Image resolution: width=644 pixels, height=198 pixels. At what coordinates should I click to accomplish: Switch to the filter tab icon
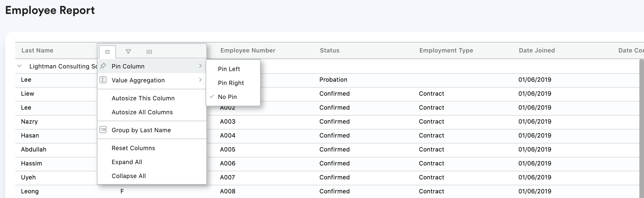tap(128, 52)
